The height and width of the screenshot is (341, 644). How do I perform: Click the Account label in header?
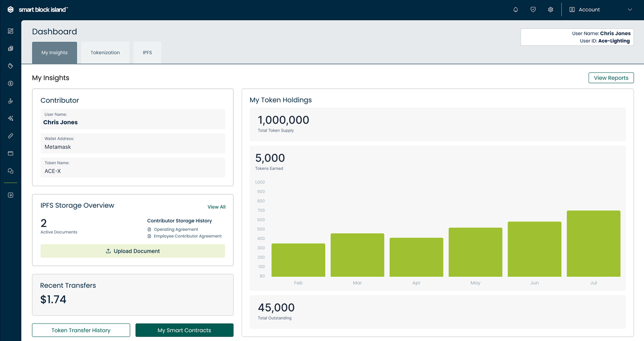pyautogui.click(x=589, y=10)
